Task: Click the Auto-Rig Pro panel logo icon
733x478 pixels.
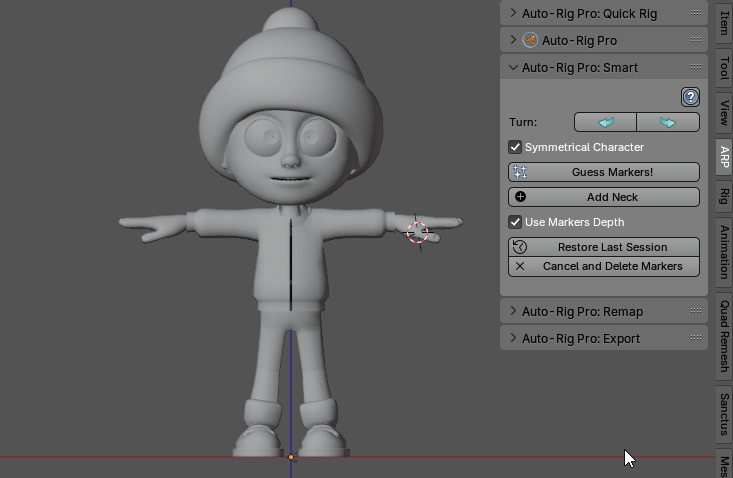Action: 530,40
